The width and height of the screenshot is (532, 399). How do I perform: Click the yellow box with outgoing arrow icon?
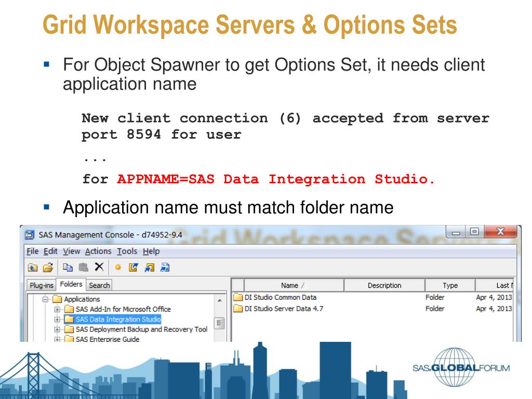pos(134,268)
